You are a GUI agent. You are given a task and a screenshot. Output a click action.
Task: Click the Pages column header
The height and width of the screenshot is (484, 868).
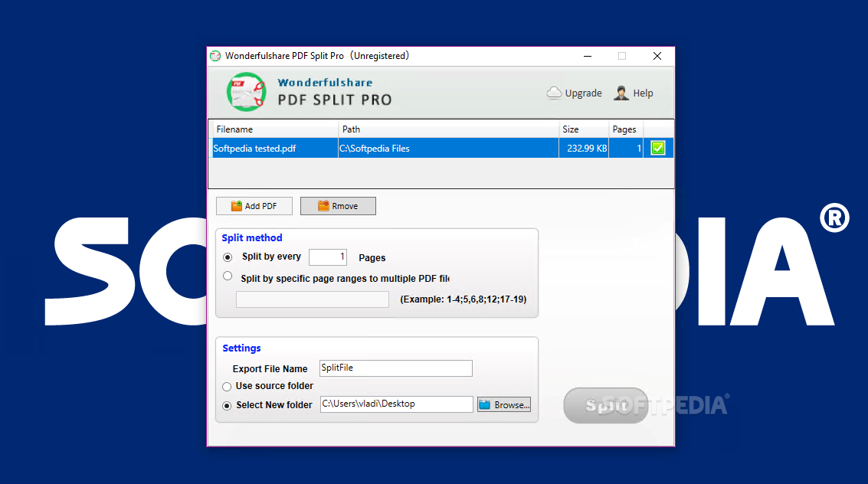point(626,129)
